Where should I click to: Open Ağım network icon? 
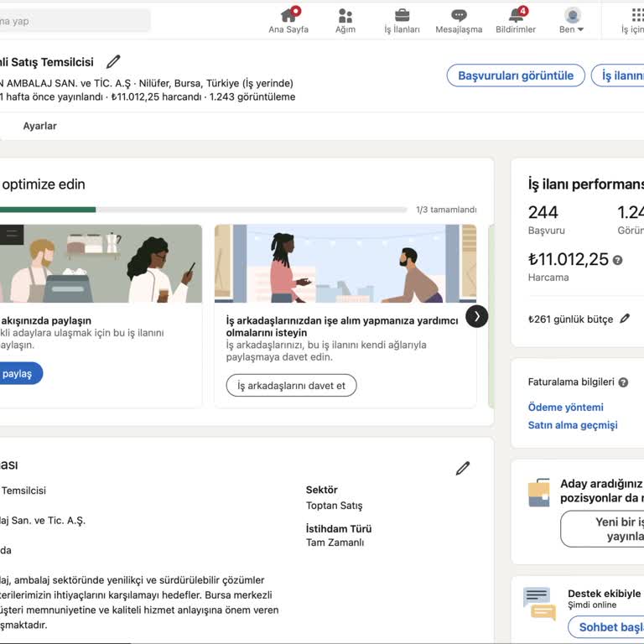(x=345, y=15)
